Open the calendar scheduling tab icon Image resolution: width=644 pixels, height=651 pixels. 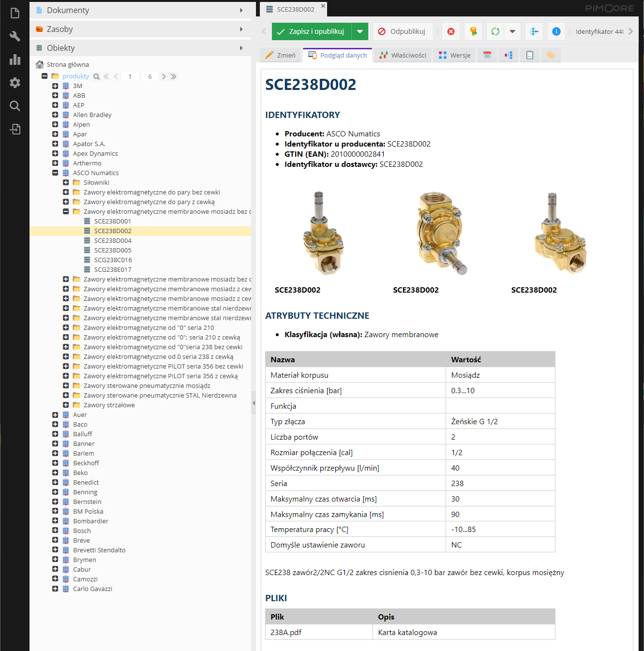[x=487, y=55]
